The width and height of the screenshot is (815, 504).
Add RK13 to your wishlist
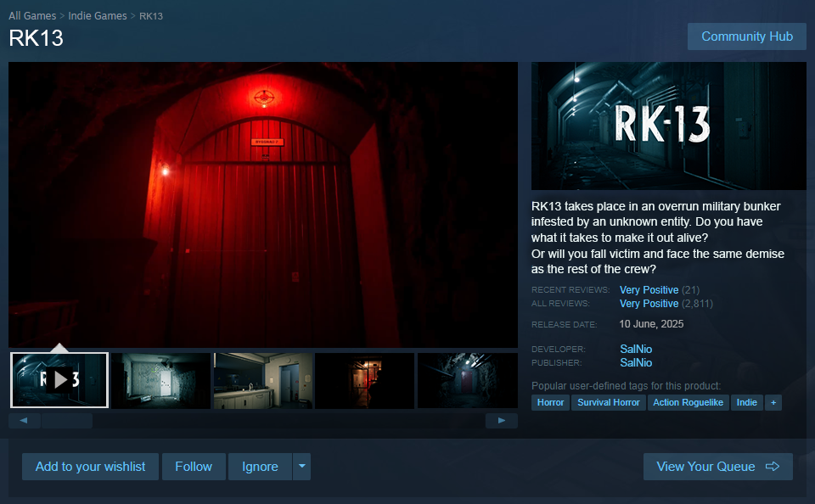(x=91, y=467)
